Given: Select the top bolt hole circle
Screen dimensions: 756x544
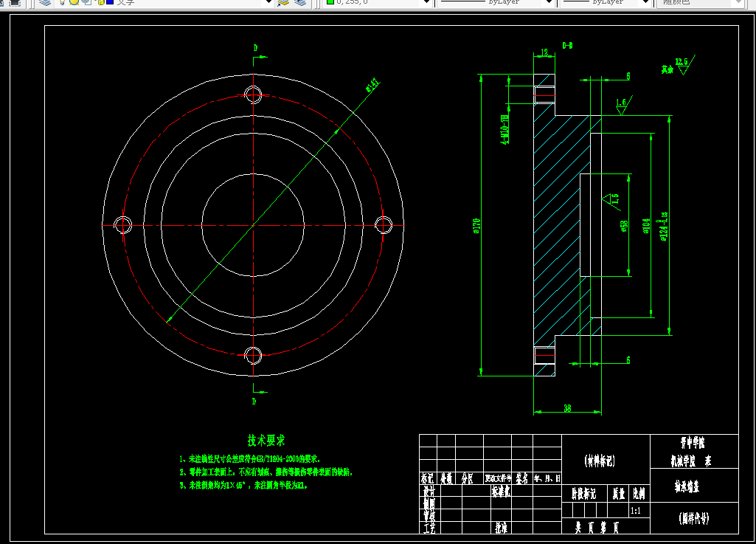Looking at the screenshot, I should point(253,94).
